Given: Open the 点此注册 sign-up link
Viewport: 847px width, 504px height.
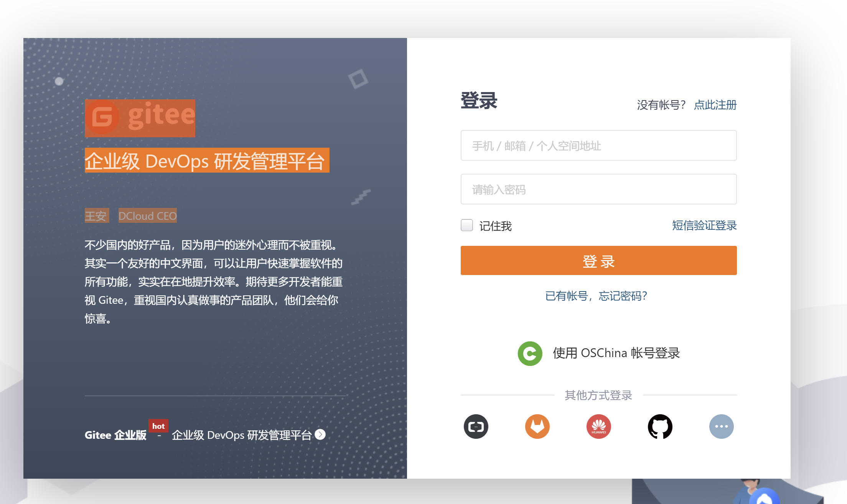Looking at the screenshot, I should [x=715, y=105].
